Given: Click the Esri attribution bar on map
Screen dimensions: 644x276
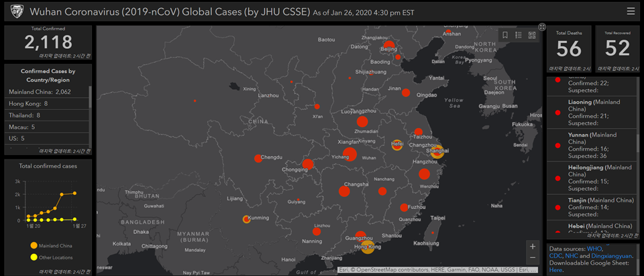Looking at the screenshot, I should point(437,270).
